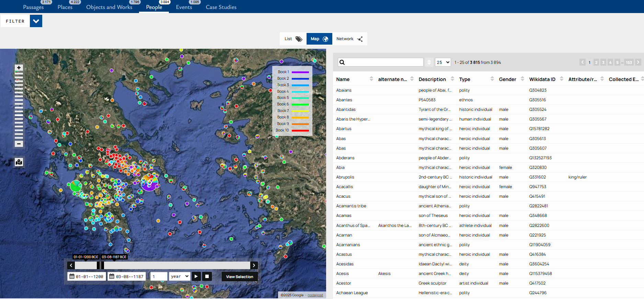This screenshot has height=299, width=644.
Task: Stop the timeline animation
Action: (x=207, y=276)
